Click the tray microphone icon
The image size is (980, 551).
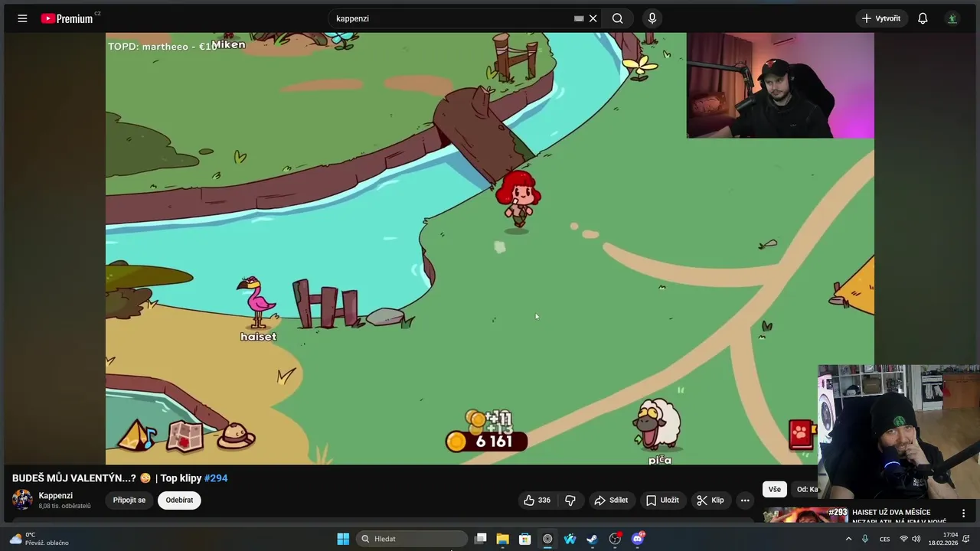865,539
